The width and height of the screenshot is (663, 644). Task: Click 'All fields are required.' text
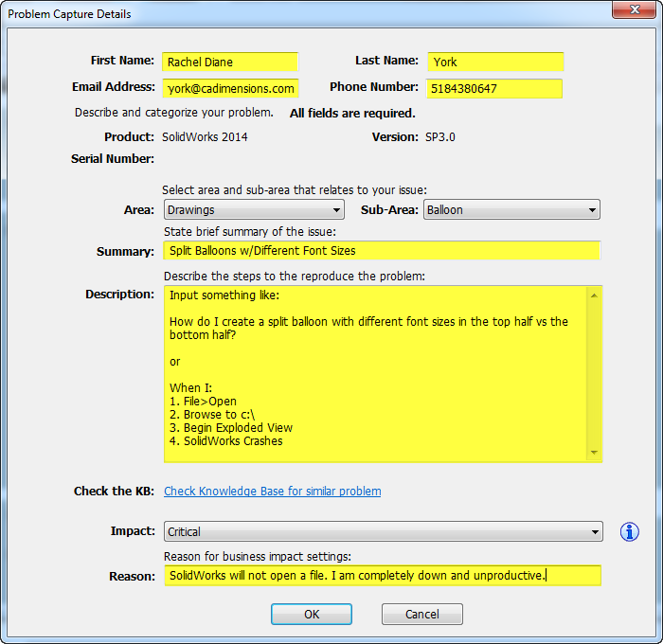(x=352, y=114)
